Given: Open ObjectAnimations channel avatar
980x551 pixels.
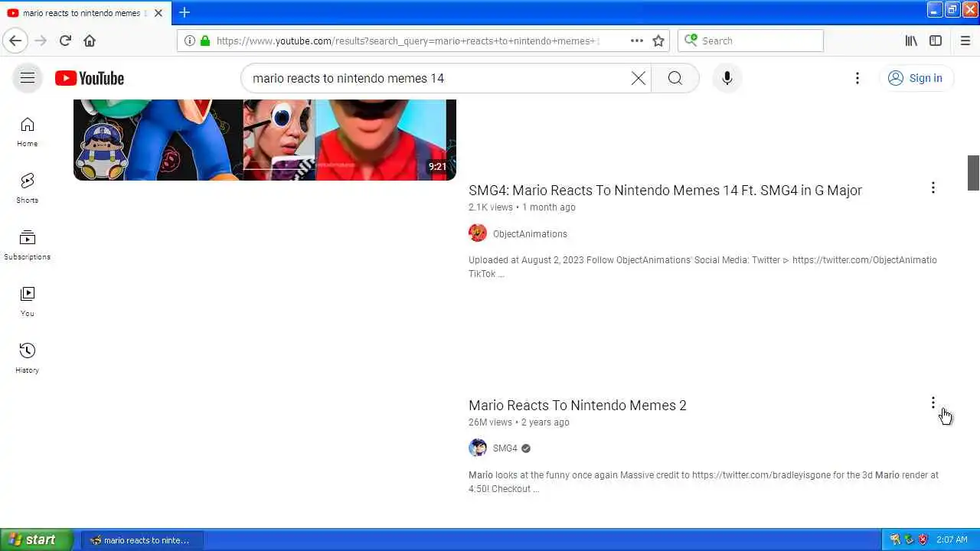Looking at the screenshot, I should [x=478, y=233].
